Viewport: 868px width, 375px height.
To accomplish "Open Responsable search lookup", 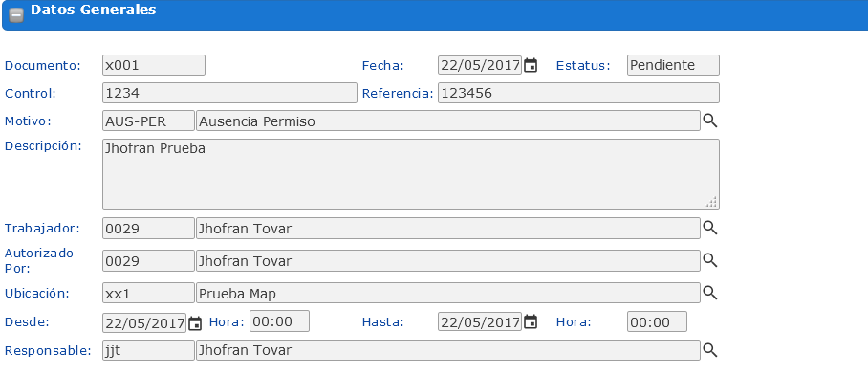I will [x=709, y=350].
